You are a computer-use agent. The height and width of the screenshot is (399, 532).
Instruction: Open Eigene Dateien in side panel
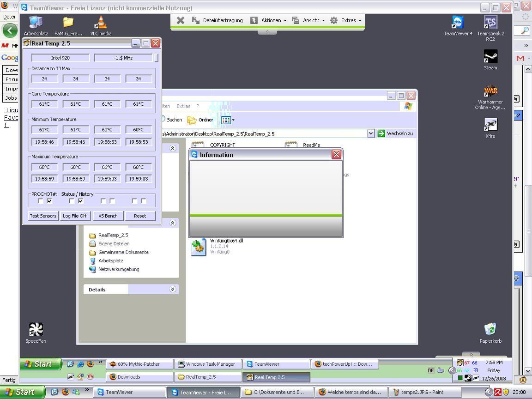109,244
